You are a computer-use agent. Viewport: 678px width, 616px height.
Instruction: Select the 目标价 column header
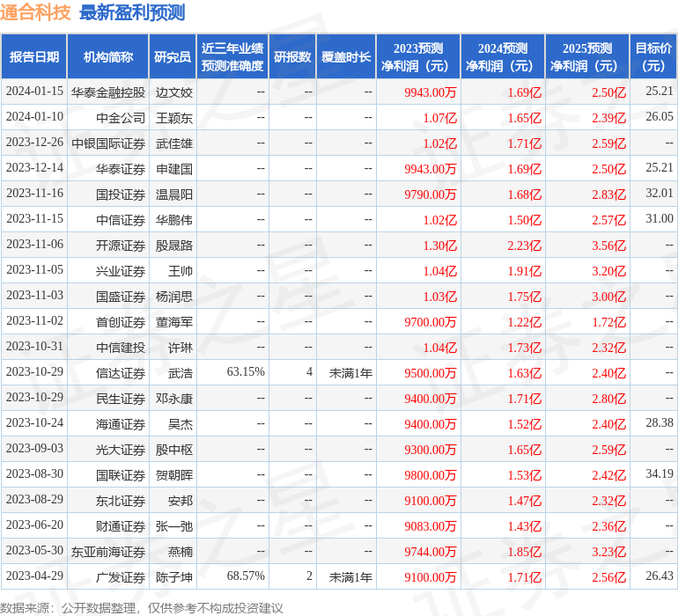click(x=653, y=56)
